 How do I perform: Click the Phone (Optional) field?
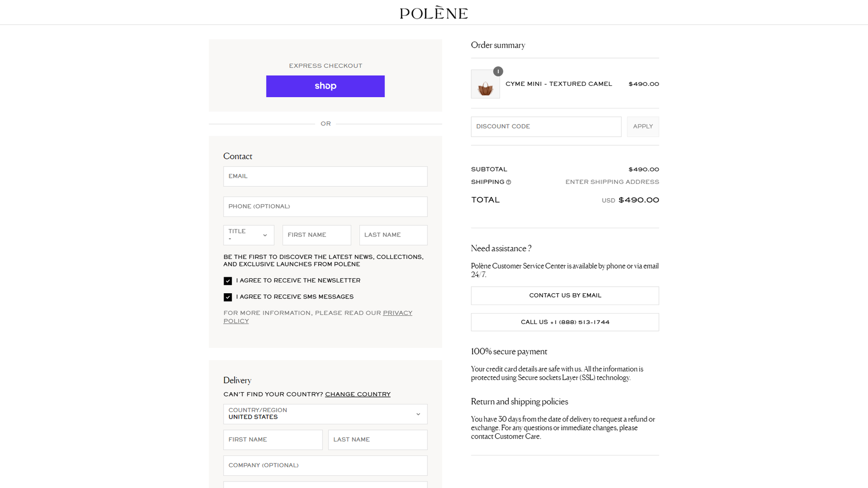pyautogui.click(x=325, y=206)
